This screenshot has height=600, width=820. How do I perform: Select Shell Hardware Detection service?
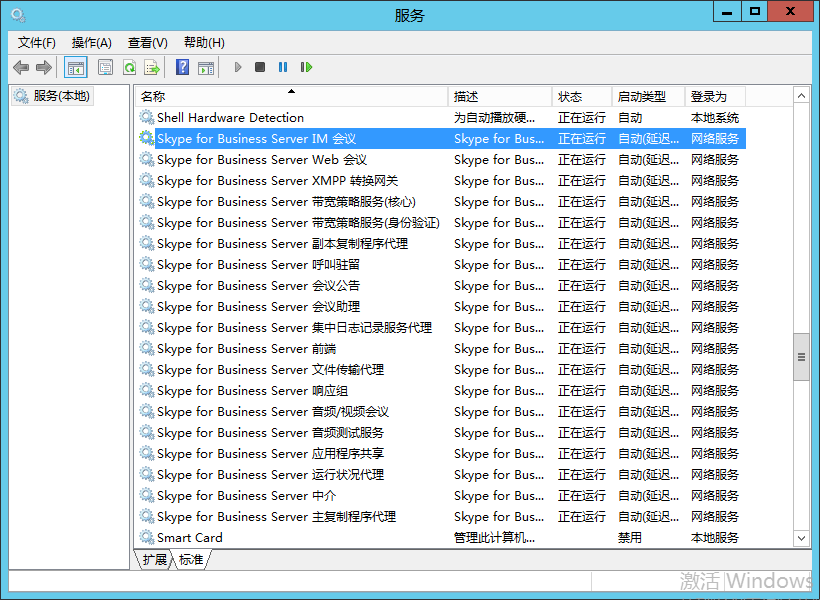pyautogui.click(x=441, y=117)
